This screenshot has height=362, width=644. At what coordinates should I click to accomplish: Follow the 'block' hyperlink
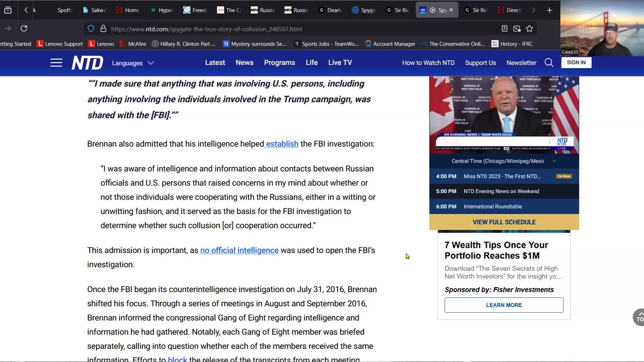tap(177, 359)
